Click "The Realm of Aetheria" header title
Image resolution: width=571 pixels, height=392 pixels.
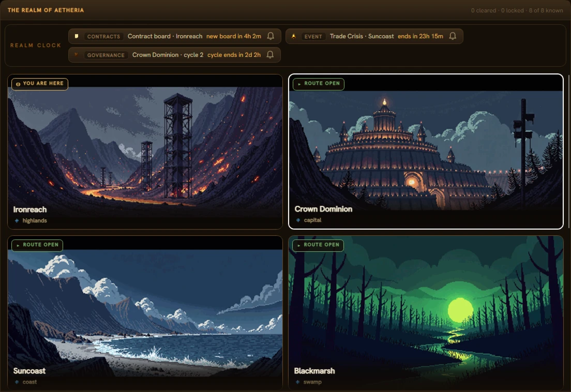tap(46, 10)
